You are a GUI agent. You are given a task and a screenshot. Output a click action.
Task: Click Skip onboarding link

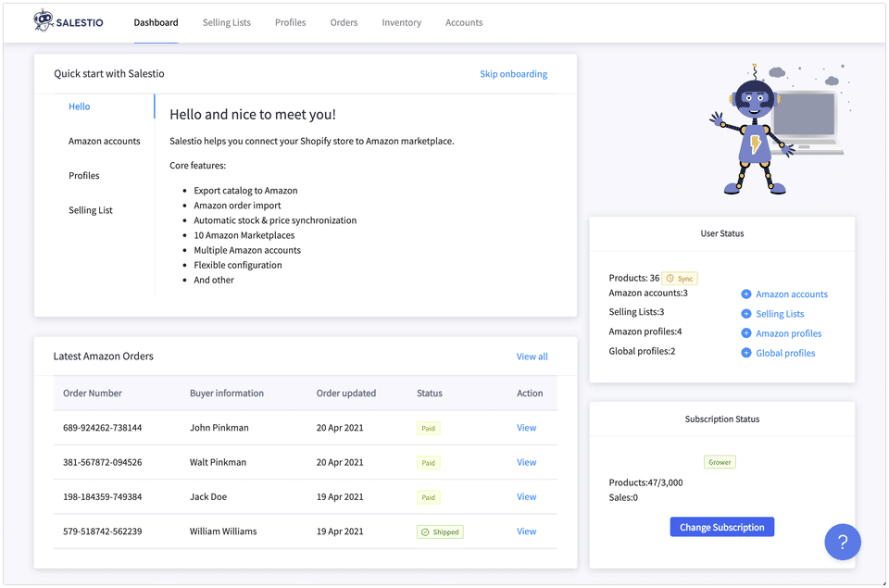point(514,74)
